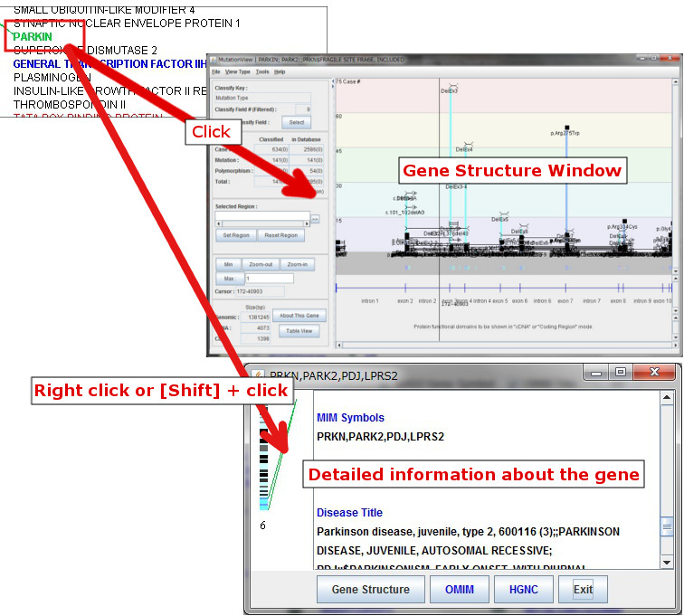
Task: Open the HGNC link button
Action: (523, 590)
